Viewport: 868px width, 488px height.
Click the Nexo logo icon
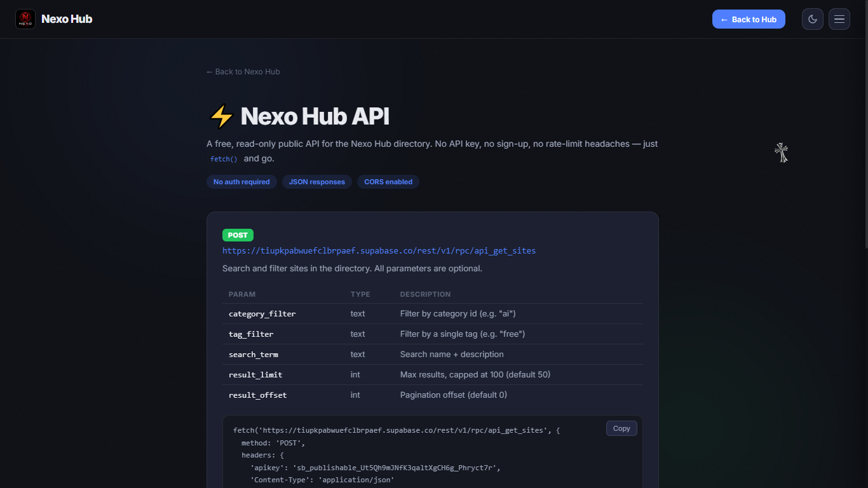coord(25,19)
